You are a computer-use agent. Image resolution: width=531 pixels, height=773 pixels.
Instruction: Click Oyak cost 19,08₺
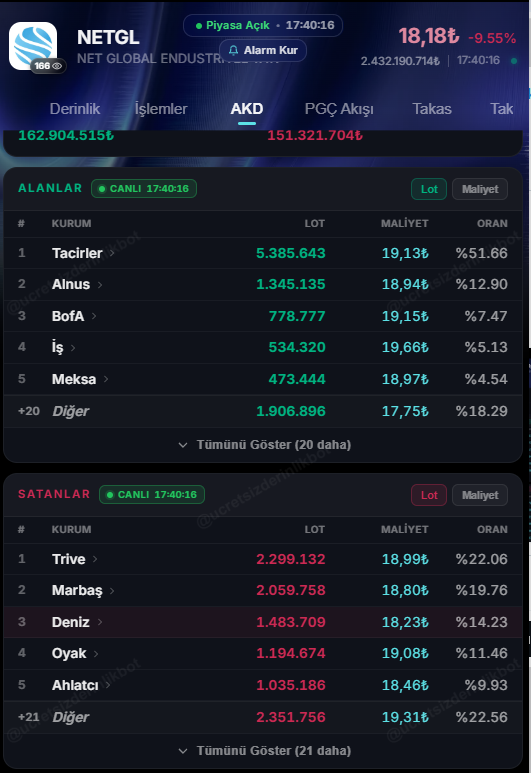click(x=405, y=654)
